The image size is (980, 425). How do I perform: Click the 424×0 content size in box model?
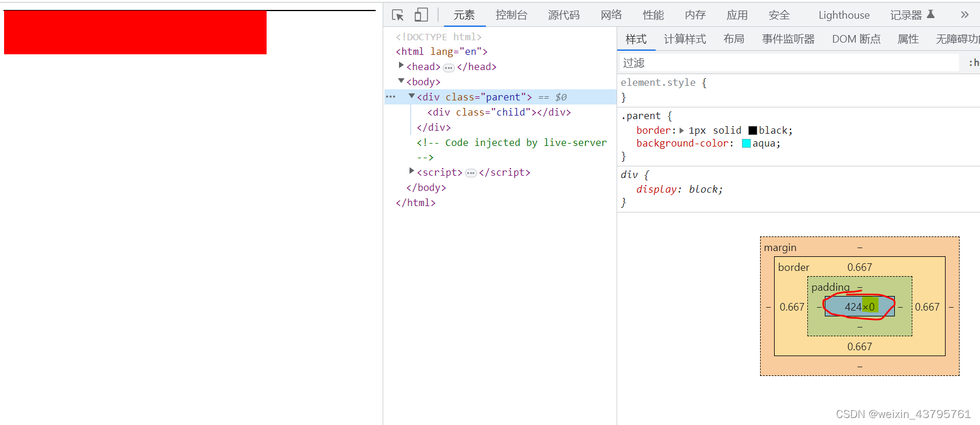pyautogui.click(x=860, y=306)
